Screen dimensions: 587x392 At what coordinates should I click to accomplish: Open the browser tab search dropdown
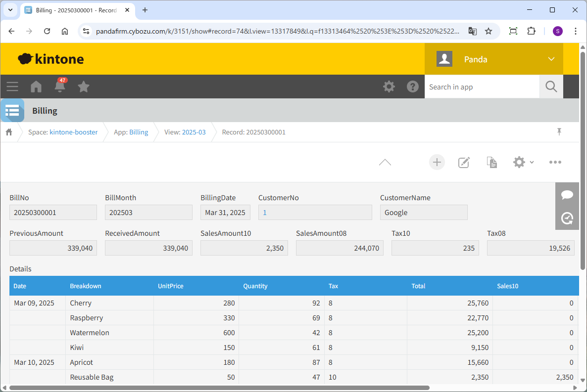click(x=11, y=10)
